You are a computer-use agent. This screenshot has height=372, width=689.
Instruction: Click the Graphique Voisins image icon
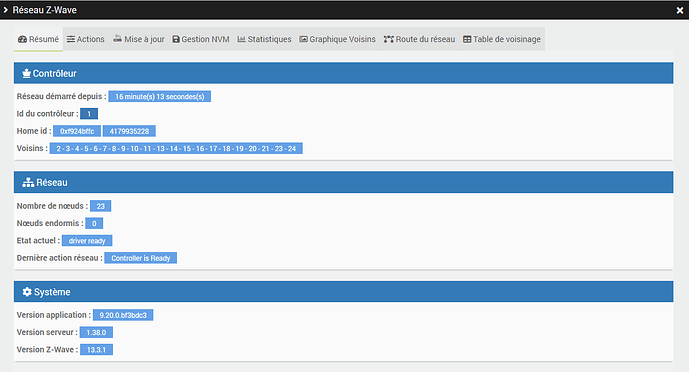click(303, 39)
